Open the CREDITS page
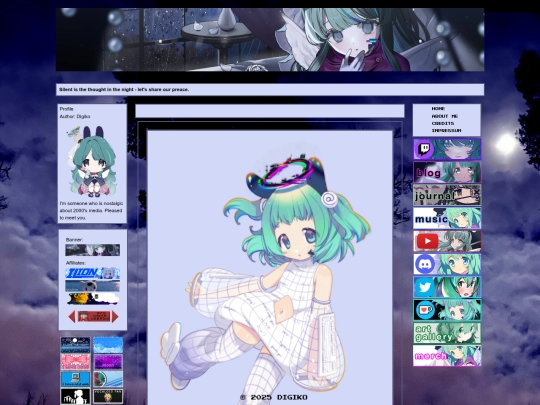Viewport: 540px width, 405px height. tap(443, 123)
